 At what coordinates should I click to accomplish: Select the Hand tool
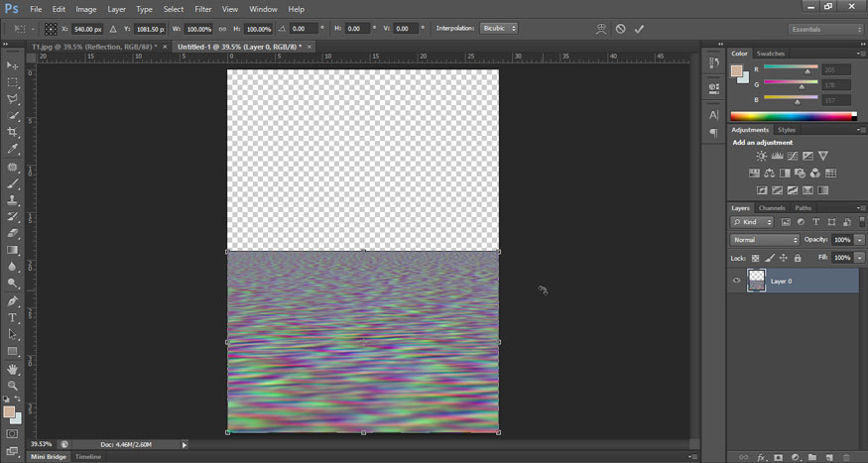tap(13, 368)
